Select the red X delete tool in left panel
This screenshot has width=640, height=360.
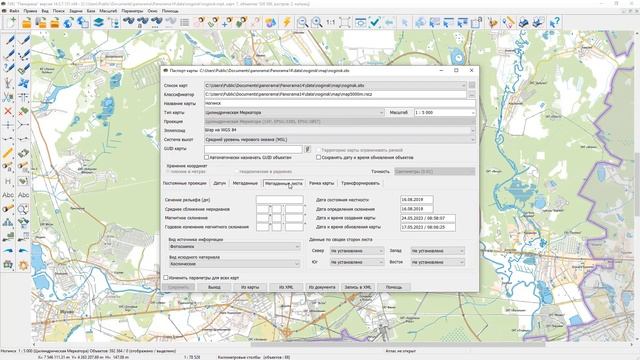point(8,111)
